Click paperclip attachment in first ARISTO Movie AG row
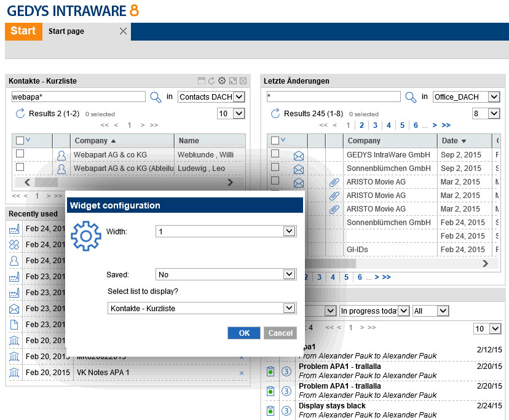509x420 pixels. point(334,182)
